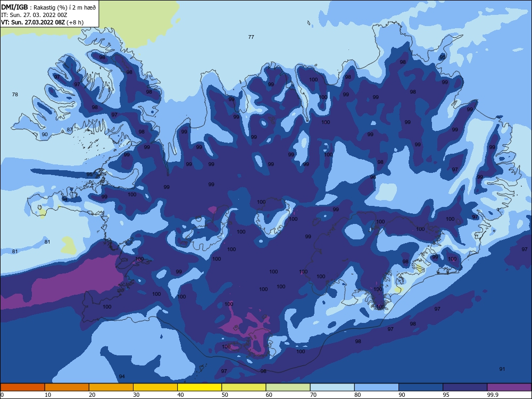The width and height of the screenshot is (532, 399).
Task: Click the 20–30 legend color swatch
Action: pos(111,387)
